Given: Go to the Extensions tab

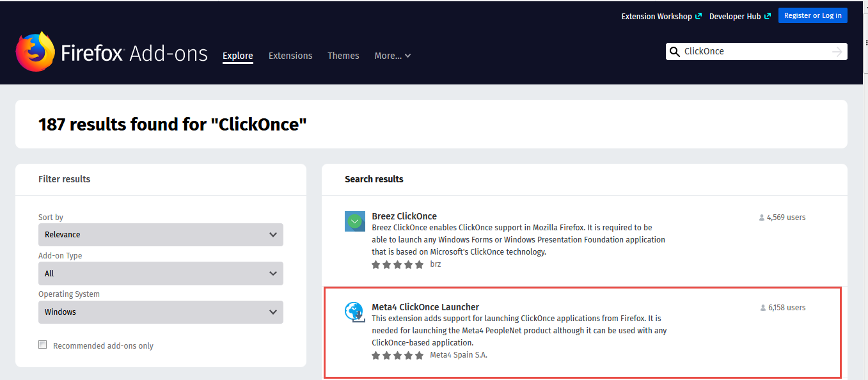Looking at the screenshot, I should pos(290,56).
